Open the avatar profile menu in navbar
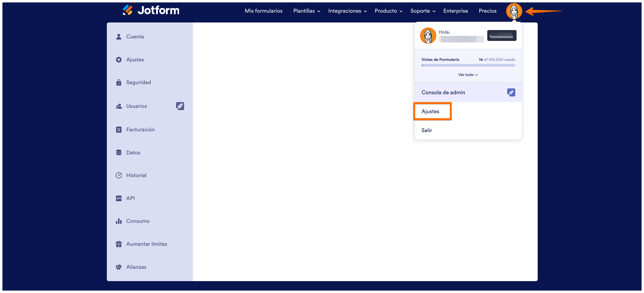644x293 pixels. (x=514, y=11)
